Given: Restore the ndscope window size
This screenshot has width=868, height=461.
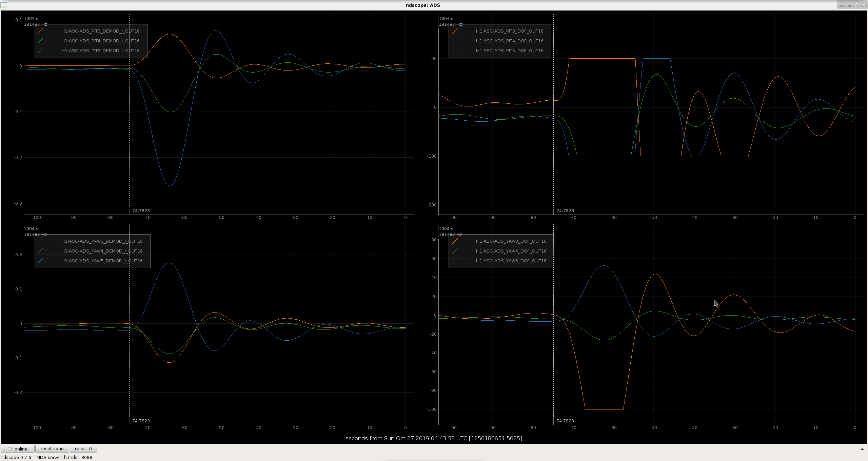Looking at the screenshot, I should [x=856, y=5].
